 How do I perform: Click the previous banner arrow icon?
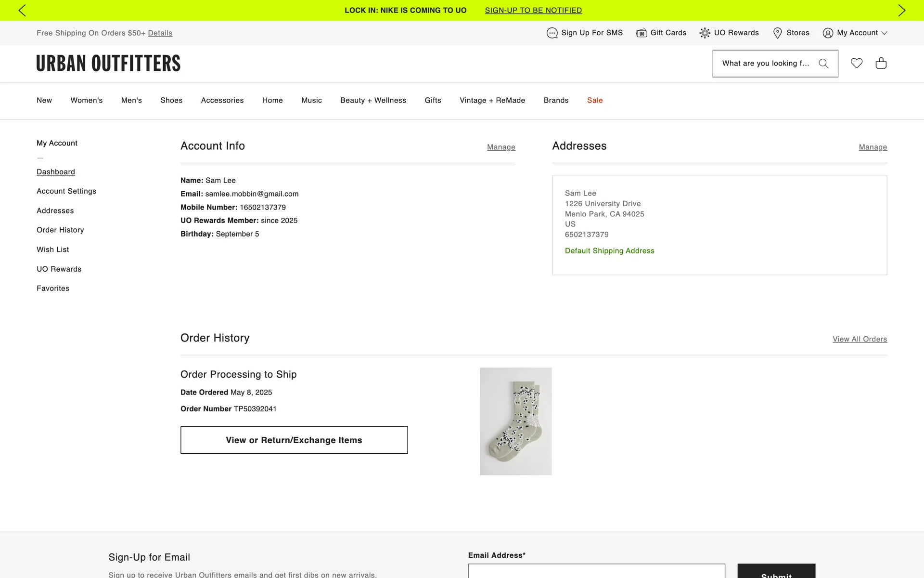[22, 11]
